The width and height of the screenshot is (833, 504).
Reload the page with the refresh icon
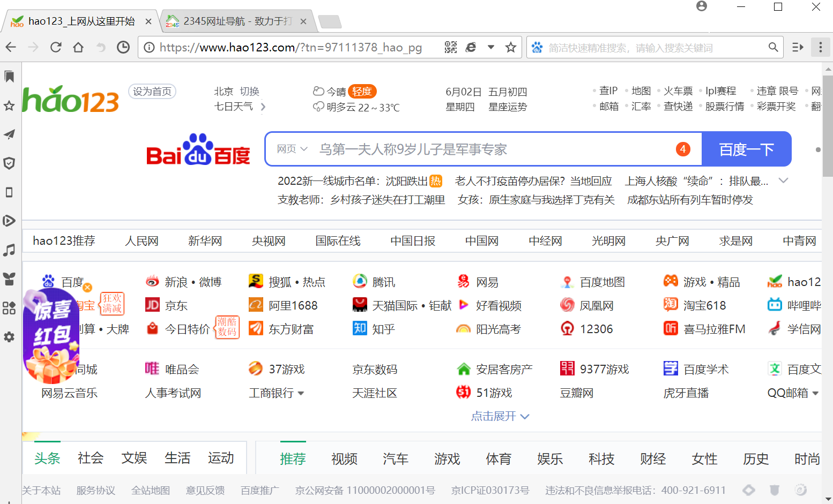[x=56, y=47]
